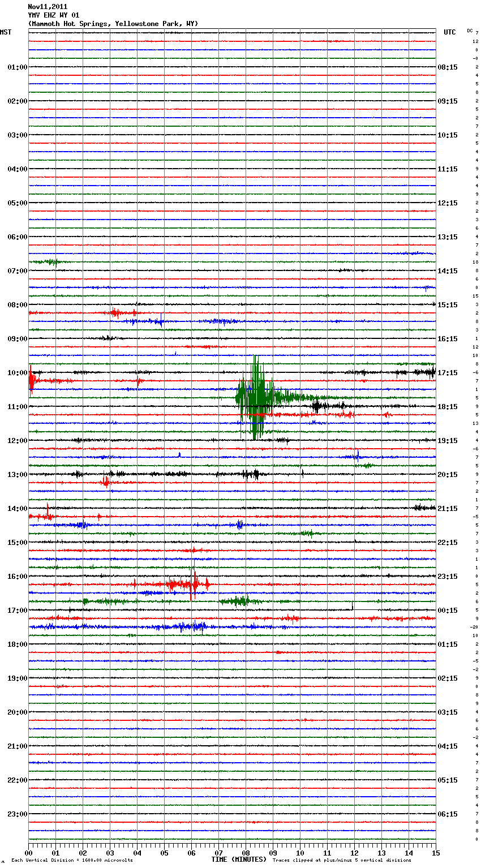This screenshot has height=868, width=481.
Task: Click the Mammoth Hot Springs location subtitle
Action: coord(113,24)
